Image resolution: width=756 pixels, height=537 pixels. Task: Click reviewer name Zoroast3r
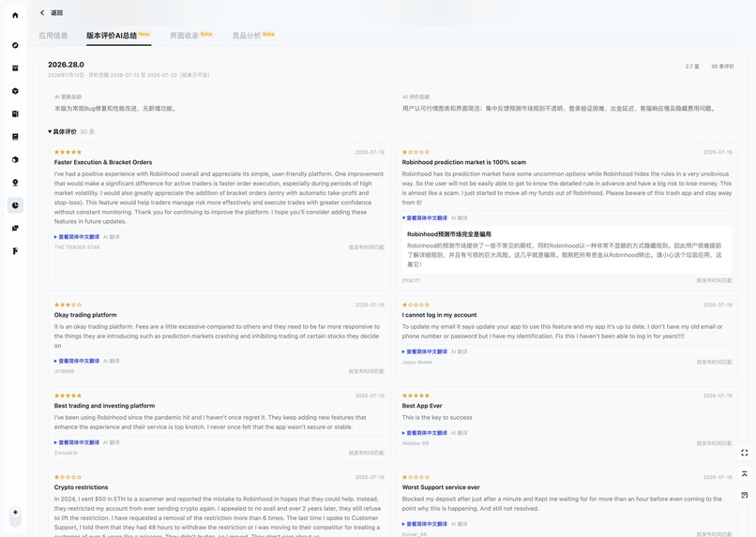[x=66, y=453]
